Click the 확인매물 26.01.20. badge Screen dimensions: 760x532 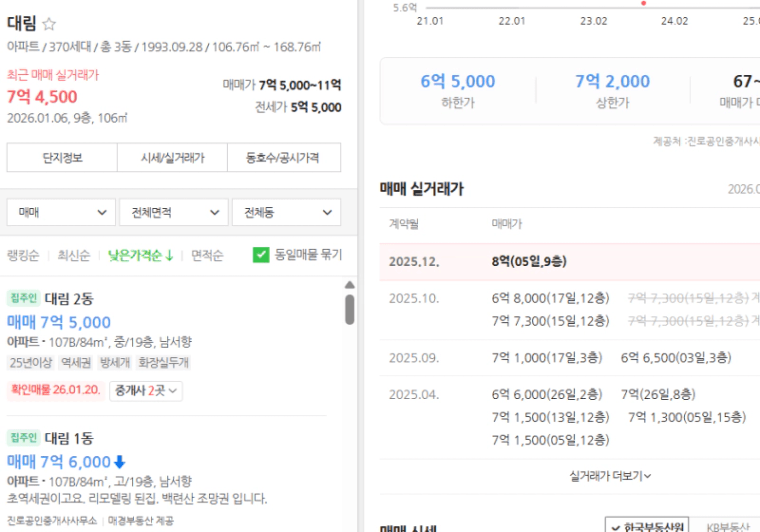click(55, 390)
